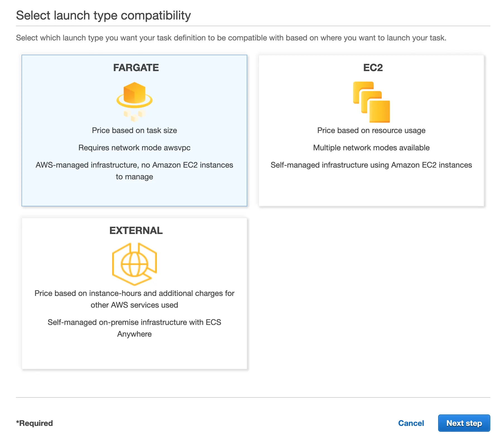This screenshot has height=439, width=504.
Task: Click the 'Select launch type compatibility' heading
Action: (103, 15)
